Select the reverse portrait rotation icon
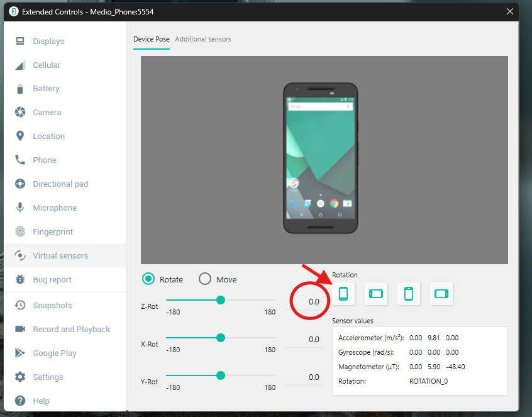532x417 pixels. click(x=409, y=294)
